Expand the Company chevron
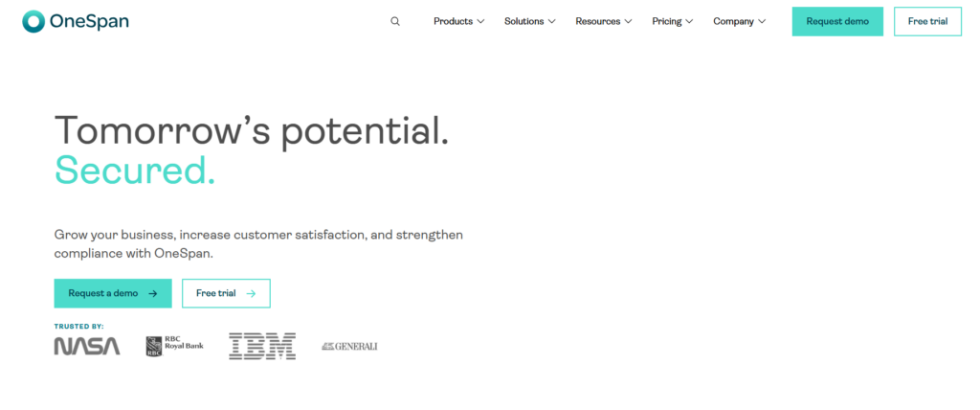This screenshot has height=410, width=980. [x=762, y=21]
